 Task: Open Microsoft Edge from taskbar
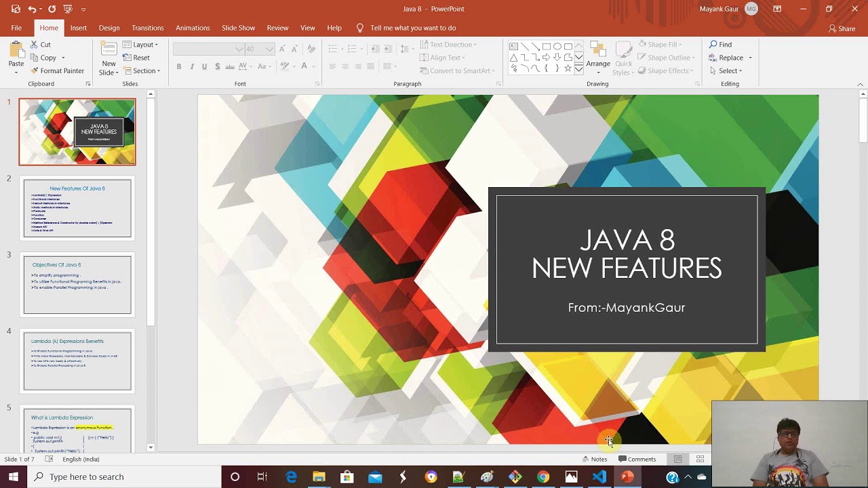[x=291, y=476]
